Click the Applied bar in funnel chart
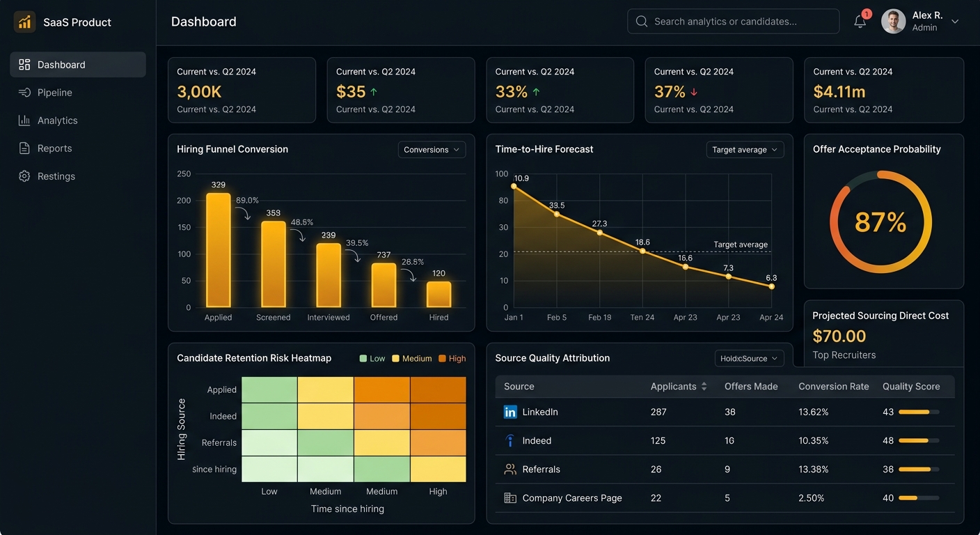This screenshot has width=980, height=535. (219, 250)
